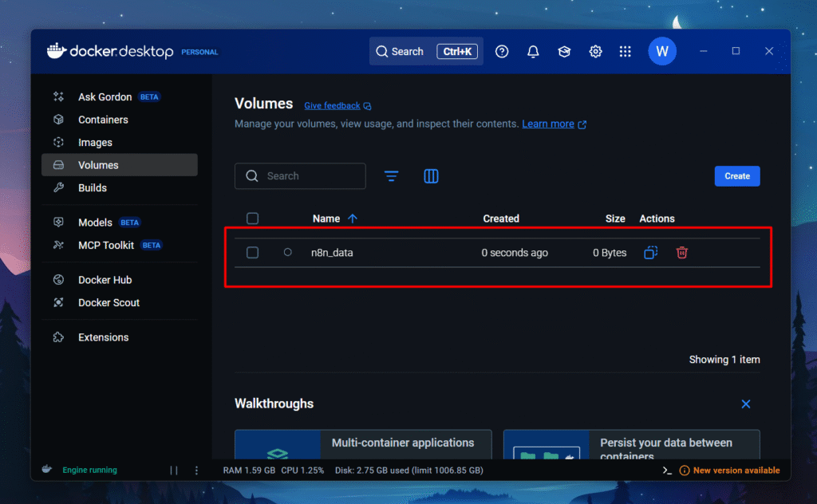Open the Learning center graduation cap icon
817x504 pixels.
[x=564, y=52]
